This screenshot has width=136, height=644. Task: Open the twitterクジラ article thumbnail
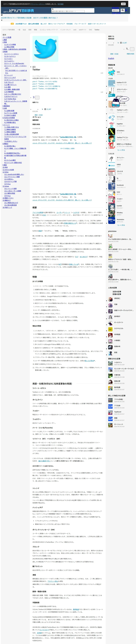pyautogui.click(x=111, y=84)
